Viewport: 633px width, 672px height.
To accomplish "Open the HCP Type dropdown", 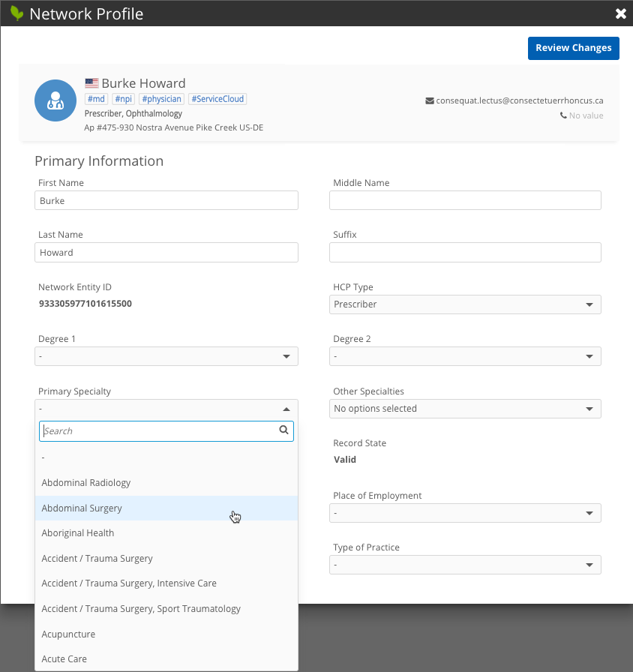I will [465, 304].
